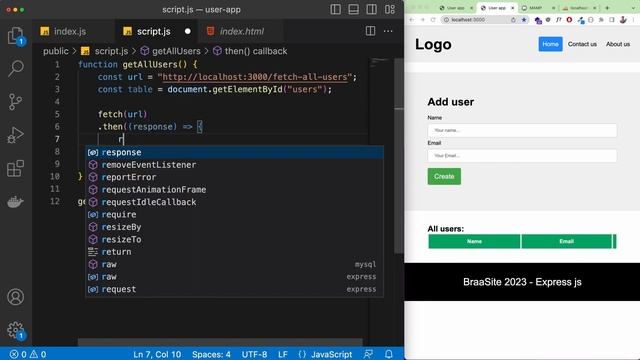Select require suggestion
This screenshot has width=640, height=360.
(x=234, y=214)
